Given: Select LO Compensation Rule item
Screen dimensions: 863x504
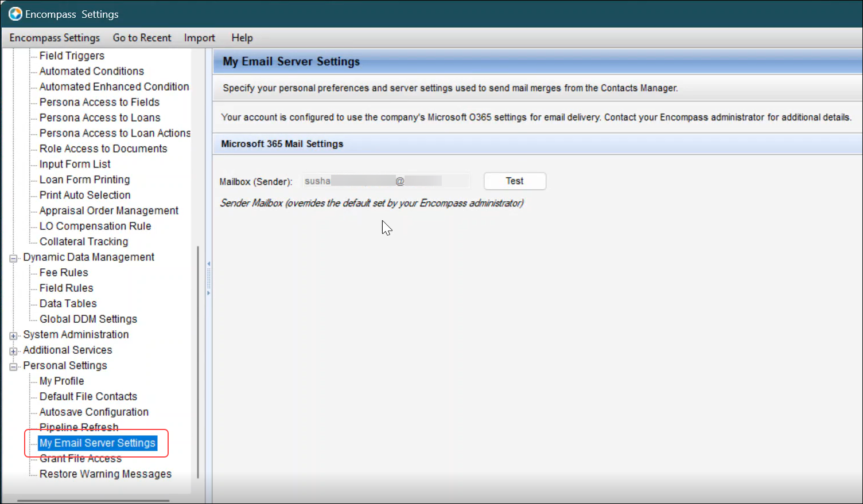Looking at the screenshot, I should 95,226.
